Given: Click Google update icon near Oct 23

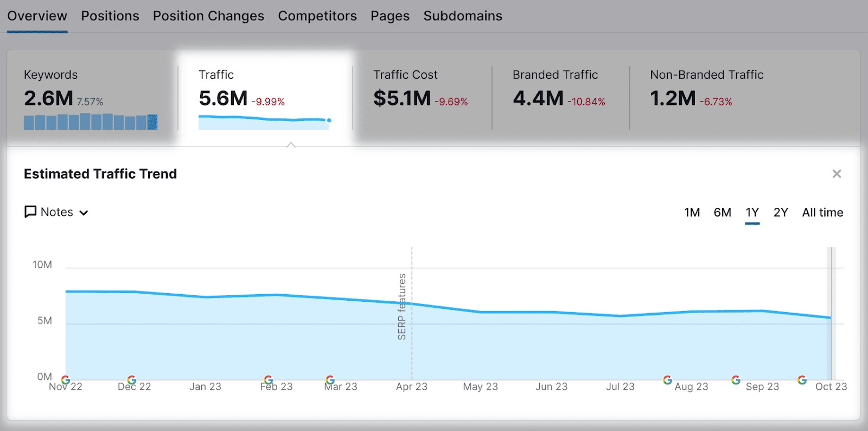Looking at the screenshot, I should [x=802, y=380].
